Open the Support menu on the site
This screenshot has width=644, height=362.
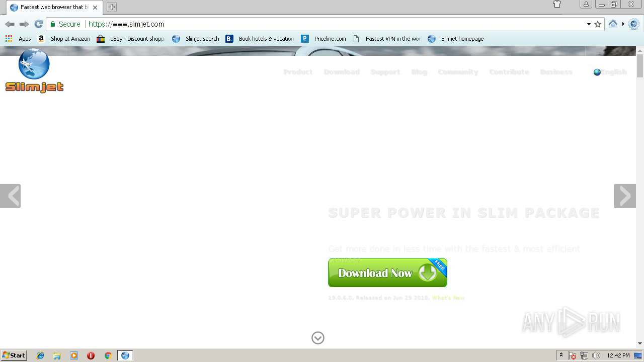tap(385, 72)
